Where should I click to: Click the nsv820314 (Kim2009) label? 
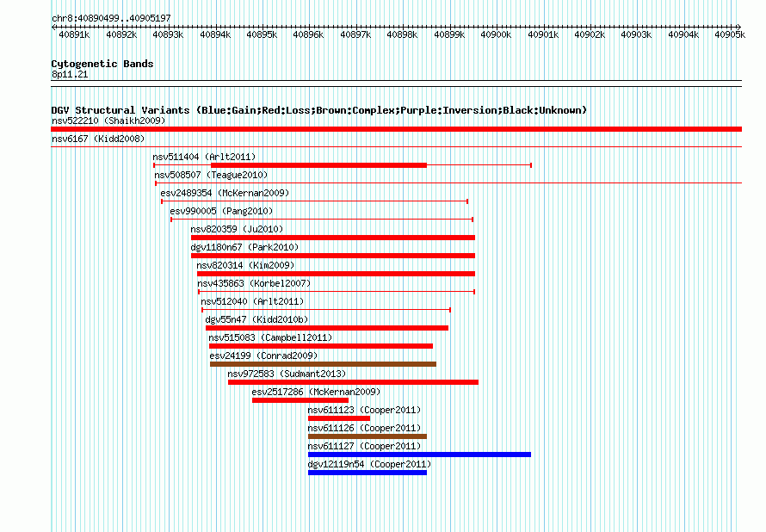246,265
